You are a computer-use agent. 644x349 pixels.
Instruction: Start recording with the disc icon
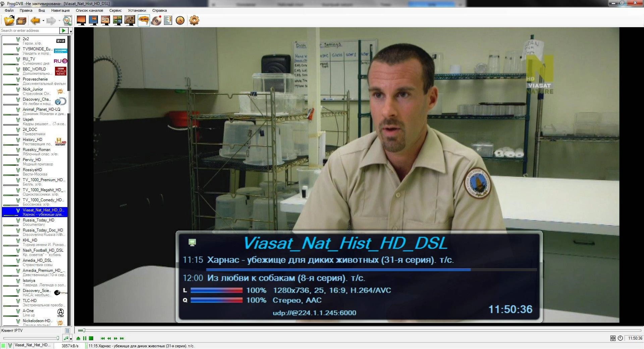tap(156, 20)
